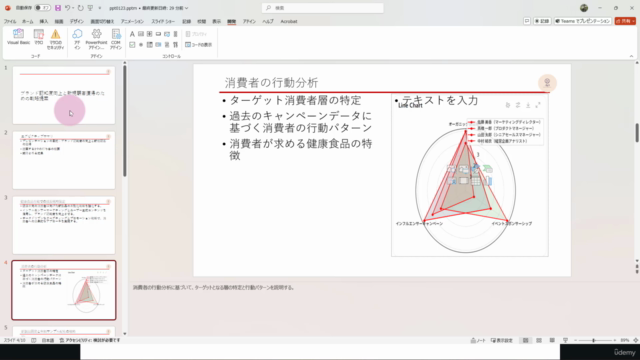
Task: Open the comments pane icon
Action: pyautogui.click(x=527, y=21)
